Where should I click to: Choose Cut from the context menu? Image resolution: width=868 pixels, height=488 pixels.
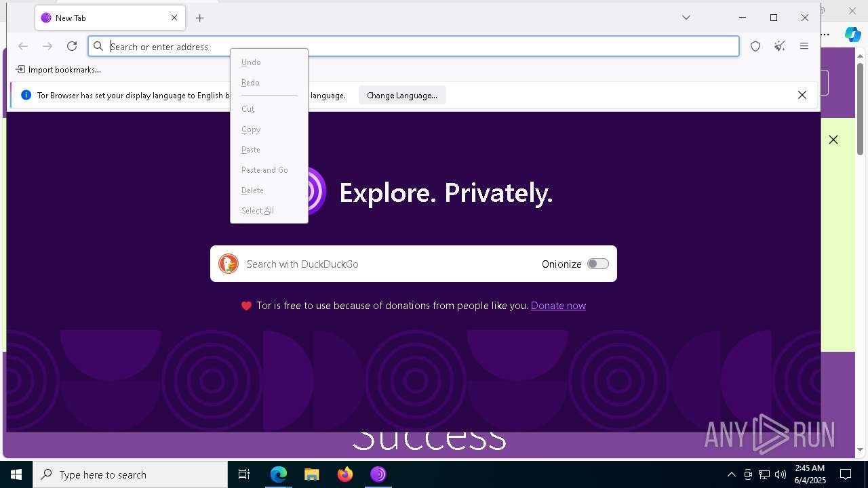point(269,109)
